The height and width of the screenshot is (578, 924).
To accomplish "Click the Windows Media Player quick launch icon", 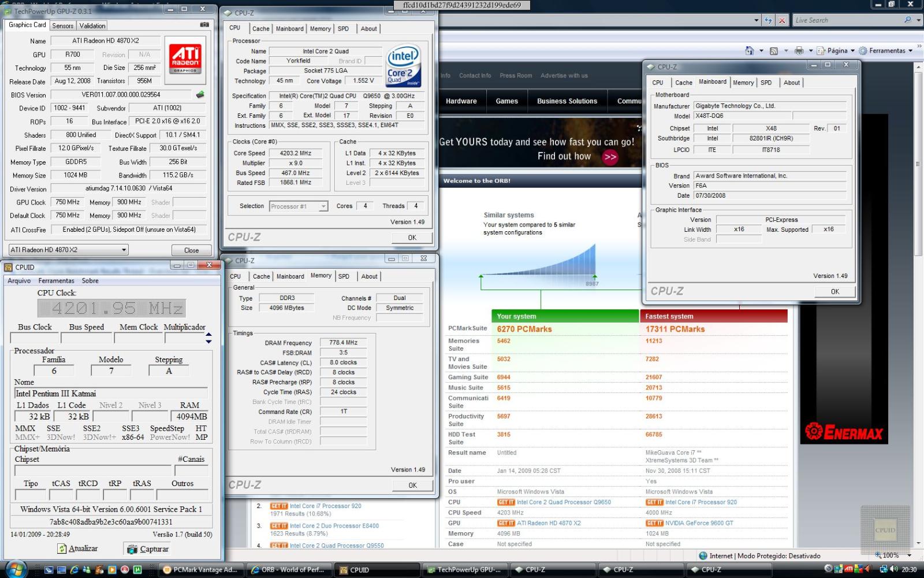I will coord(112,570).
